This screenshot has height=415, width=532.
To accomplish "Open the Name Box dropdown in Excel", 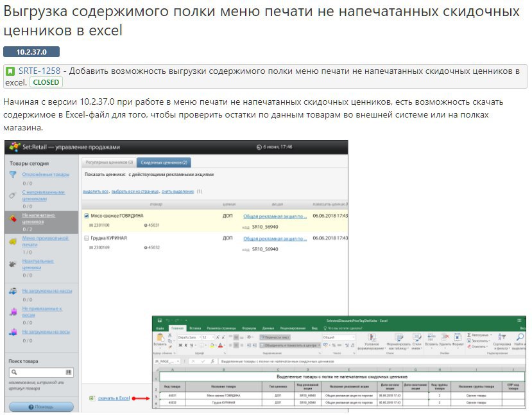I will (178, 361).
